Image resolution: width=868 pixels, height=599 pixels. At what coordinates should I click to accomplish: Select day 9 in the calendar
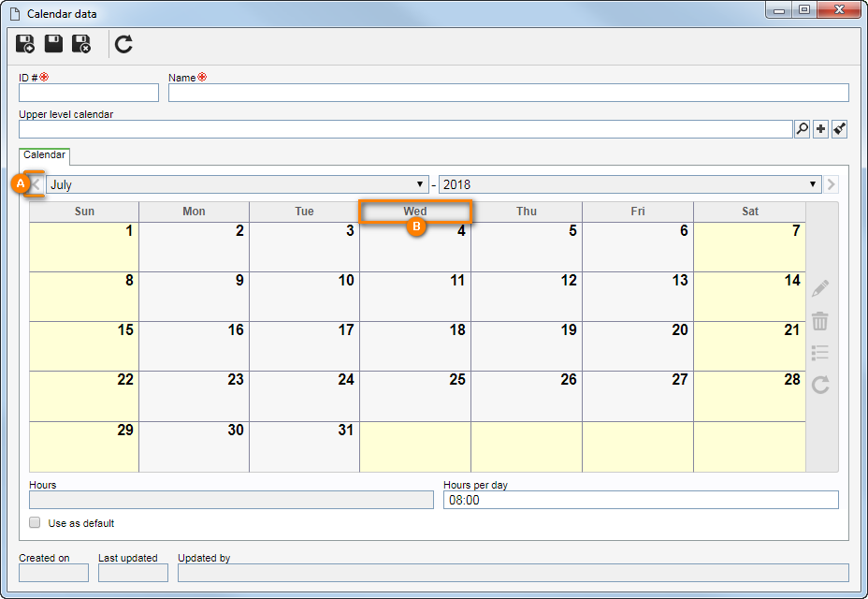point(194,297)
